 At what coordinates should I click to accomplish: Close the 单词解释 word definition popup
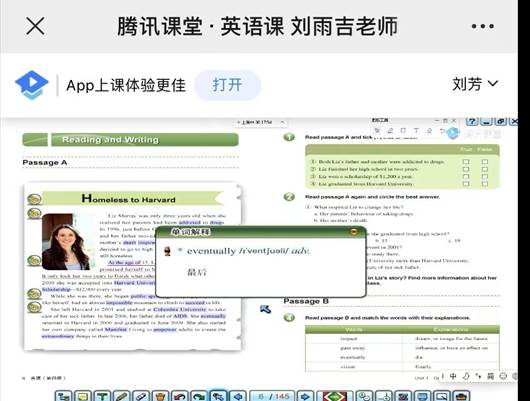click(354, 232)
